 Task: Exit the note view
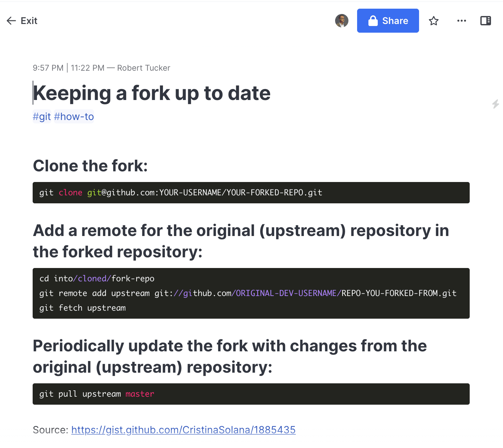coord(29,21)
